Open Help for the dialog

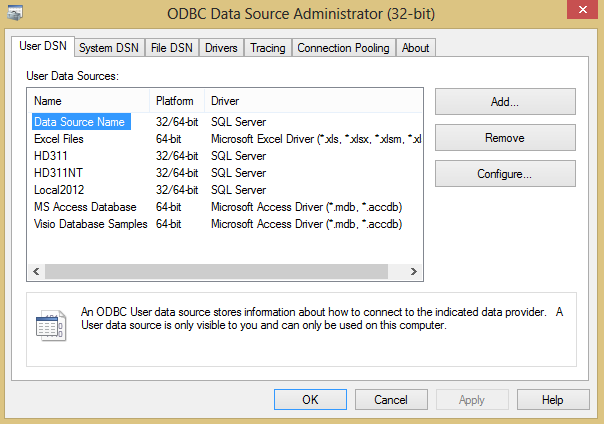click(553, 399)
